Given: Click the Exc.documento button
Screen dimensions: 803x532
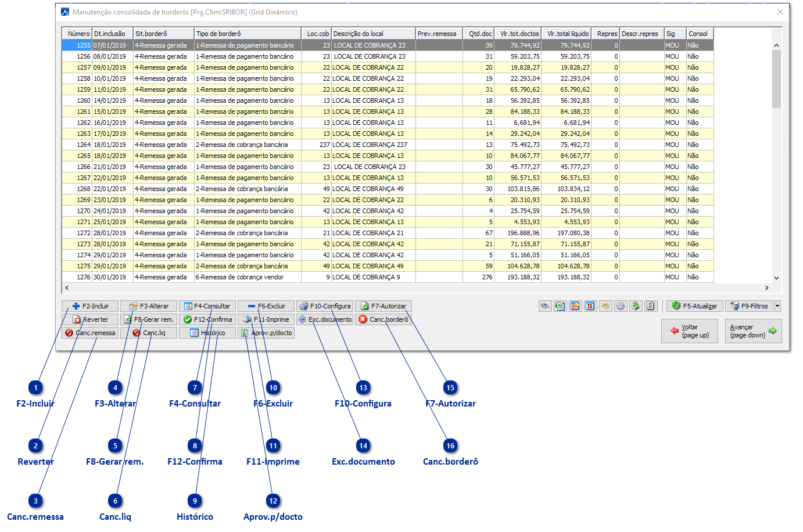Looking at the screenshot, I should (x=325, y=319).
